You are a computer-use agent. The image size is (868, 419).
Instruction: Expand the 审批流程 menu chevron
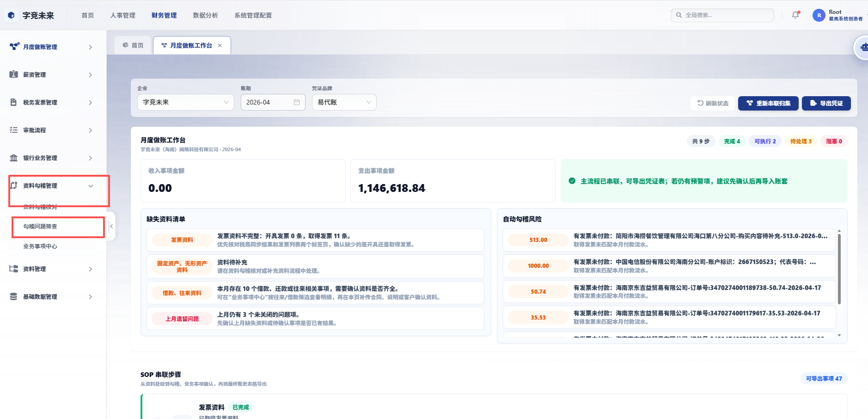pos(91,130)
